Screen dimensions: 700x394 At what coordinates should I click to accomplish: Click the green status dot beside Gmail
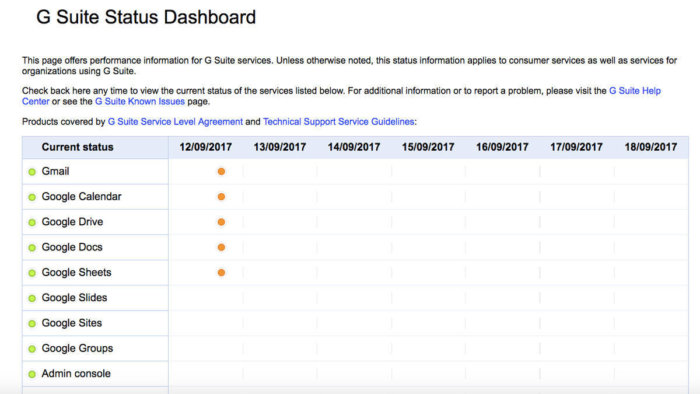(x=32, y=172)
